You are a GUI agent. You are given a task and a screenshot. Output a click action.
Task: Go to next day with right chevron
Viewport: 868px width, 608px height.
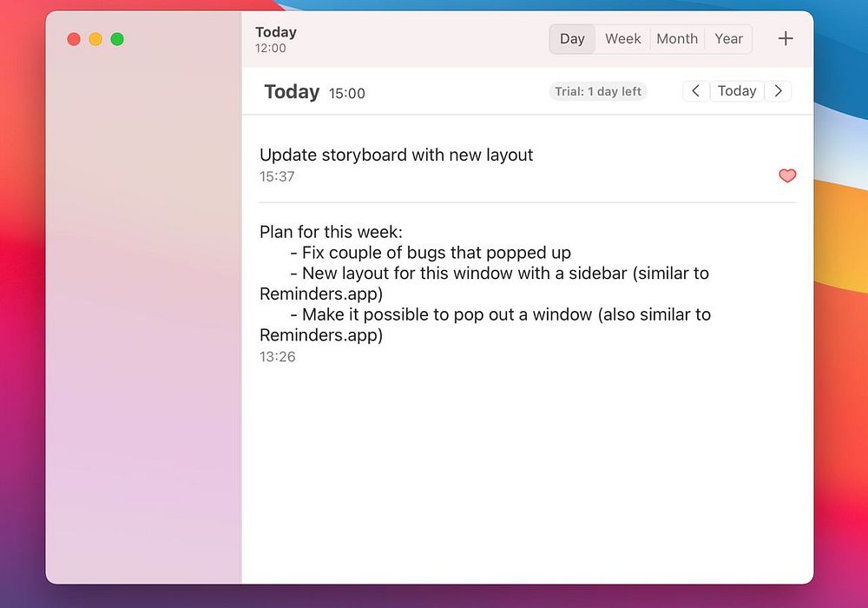pos(778,91)
